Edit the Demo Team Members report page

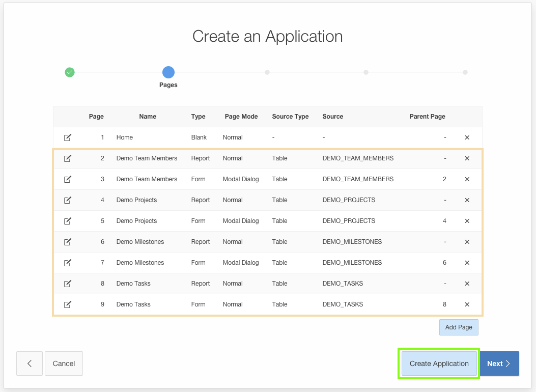click(x=68, y=158)
